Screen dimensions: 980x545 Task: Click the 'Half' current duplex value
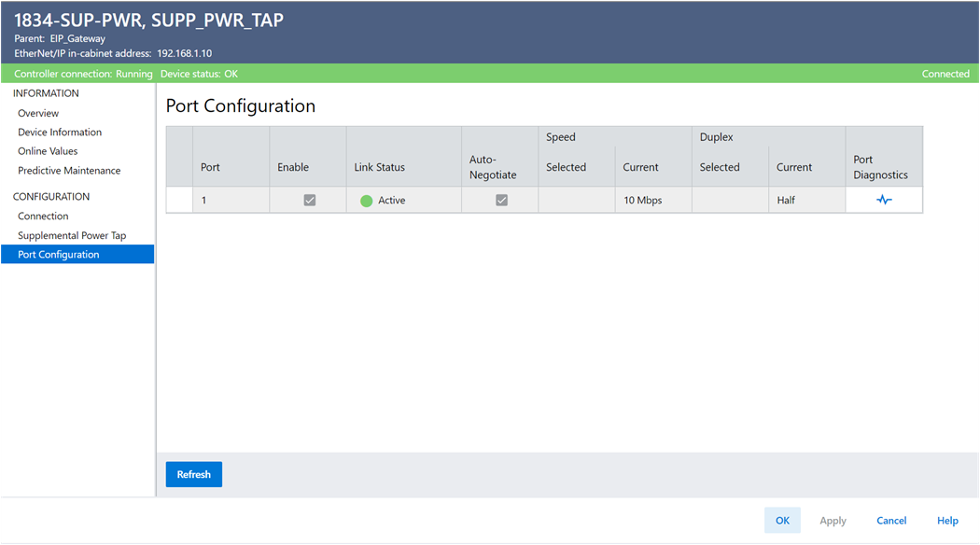point(786,201)
